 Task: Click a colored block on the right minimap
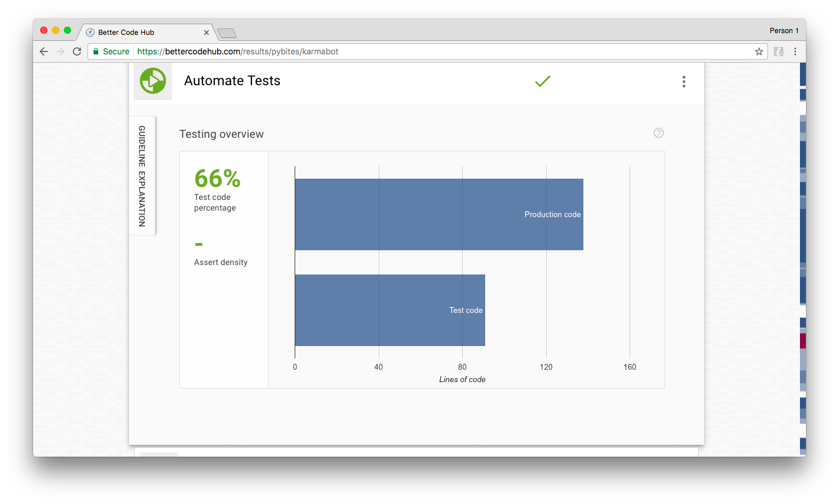pyautogui.click(x=802, y=340)
